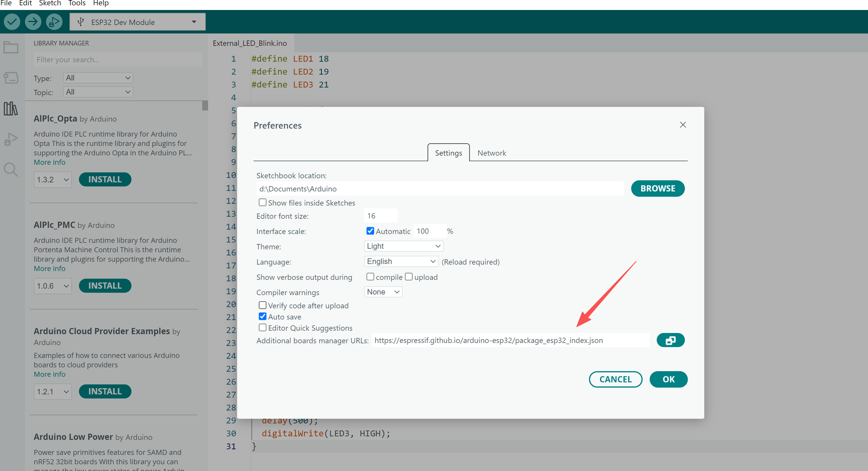The width and height of the screenshot is (868, 471).
Task: Open the Edit menu
Action: [x=26, y=3]
